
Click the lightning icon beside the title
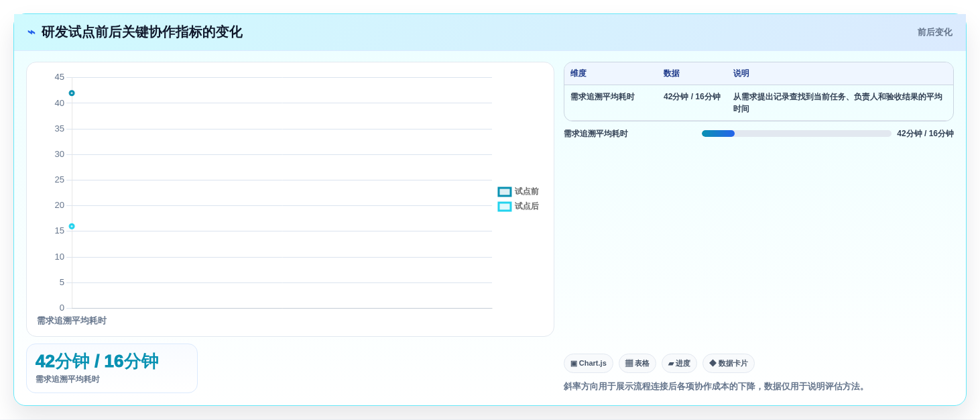[32, 32]
